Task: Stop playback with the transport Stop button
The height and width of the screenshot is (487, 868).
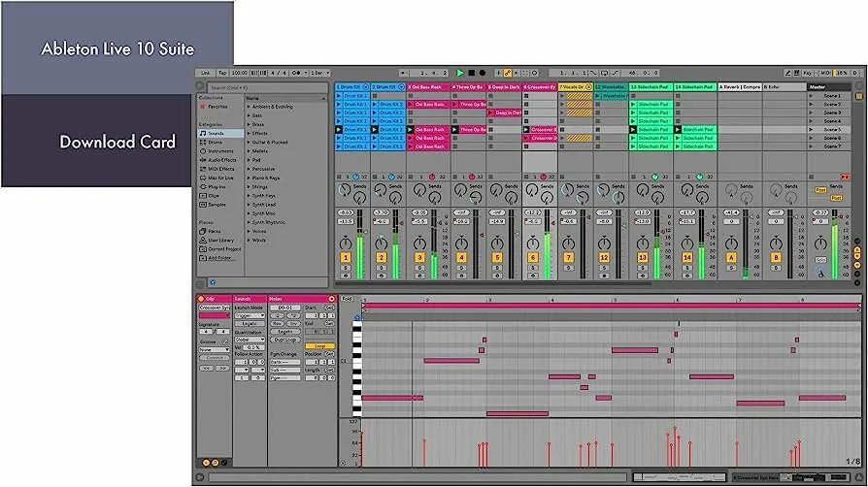Action: 472,73
